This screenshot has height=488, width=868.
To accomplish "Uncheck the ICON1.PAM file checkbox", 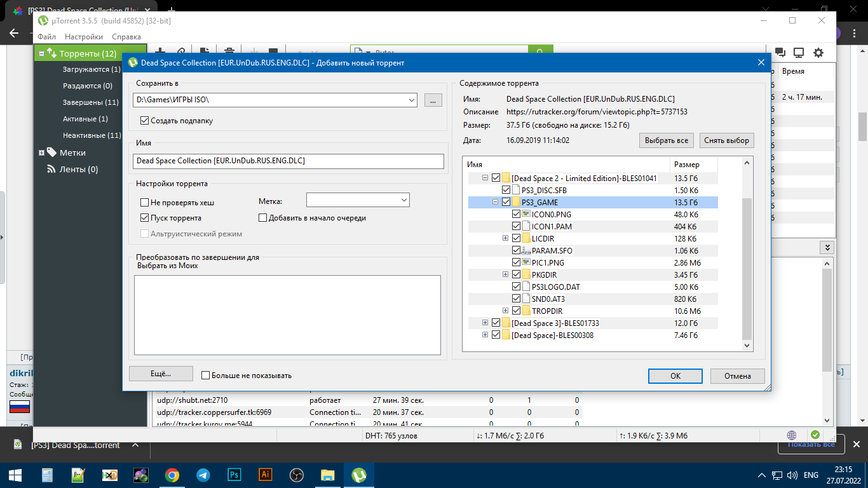I will [516, 226].
